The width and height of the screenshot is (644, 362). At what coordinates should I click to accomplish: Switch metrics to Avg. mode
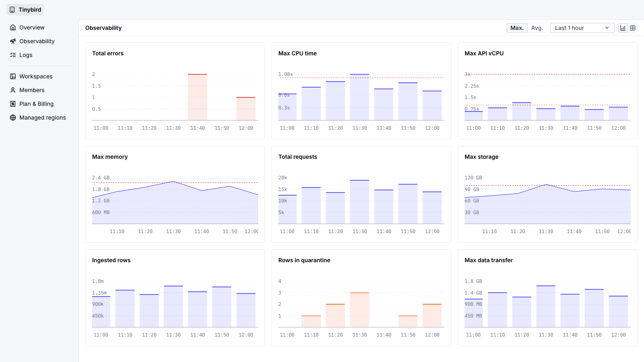537,28
